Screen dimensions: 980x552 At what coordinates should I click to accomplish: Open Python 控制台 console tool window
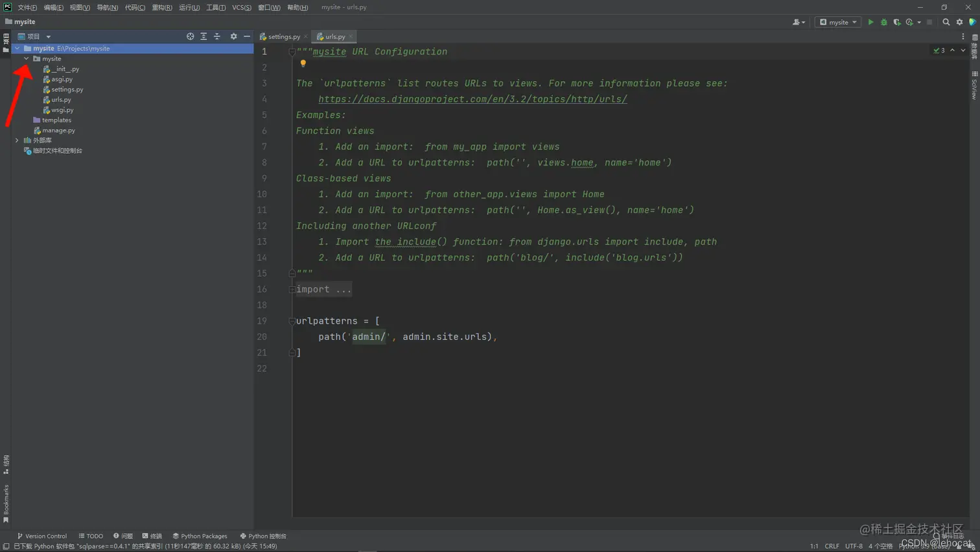point(263,536)
